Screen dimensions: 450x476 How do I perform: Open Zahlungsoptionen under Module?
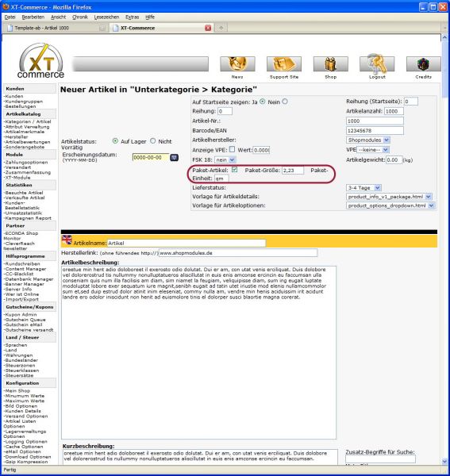click(x=26, y=162)
